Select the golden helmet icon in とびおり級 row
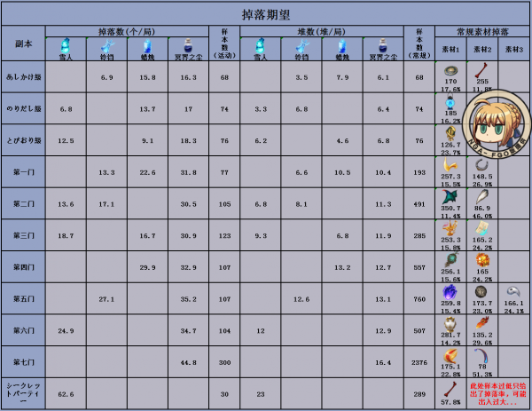 tap(450, 134)
